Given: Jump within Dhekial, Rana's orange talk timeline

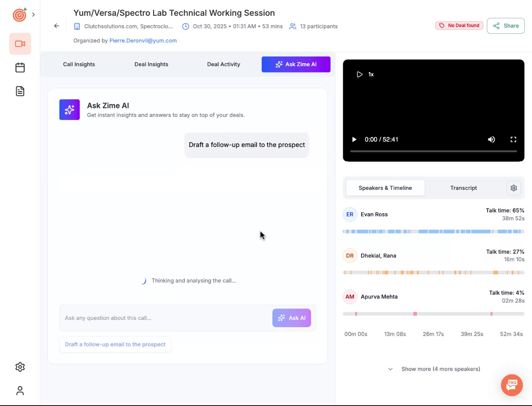Looking at the screenshot, I should (433, 273).
